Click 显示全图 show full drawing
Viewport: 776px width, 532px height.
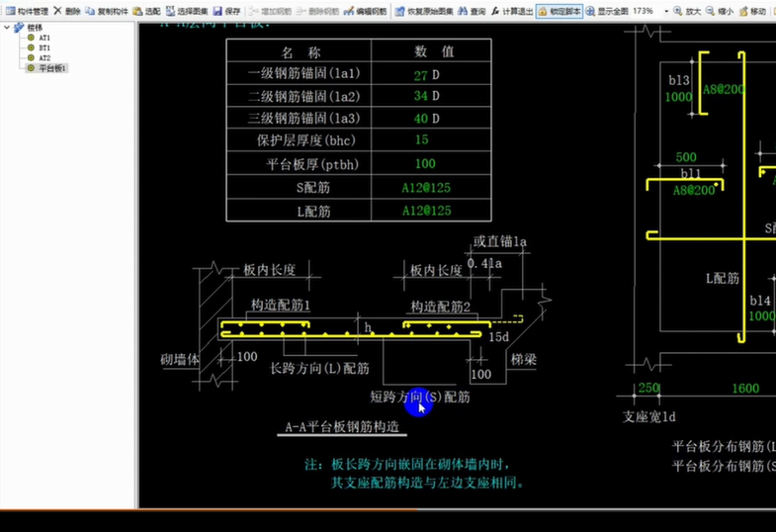tap(607, 11)
